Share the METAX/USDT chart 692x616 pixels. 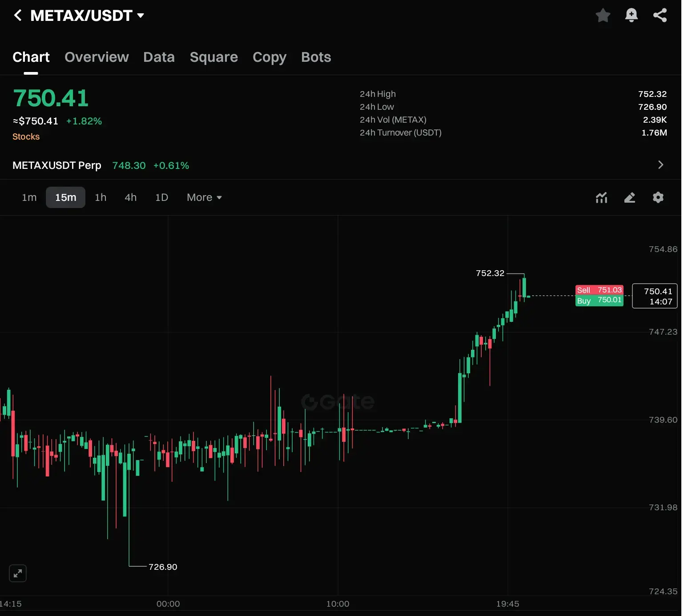click(660, 15)
